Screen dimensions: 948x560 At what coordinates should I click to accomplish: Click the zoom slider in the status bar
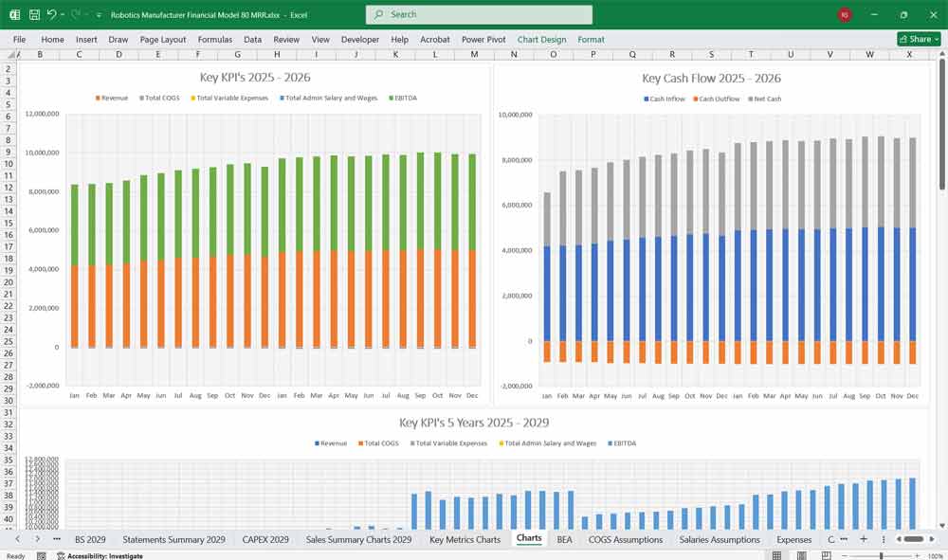[x=882, y=556]
